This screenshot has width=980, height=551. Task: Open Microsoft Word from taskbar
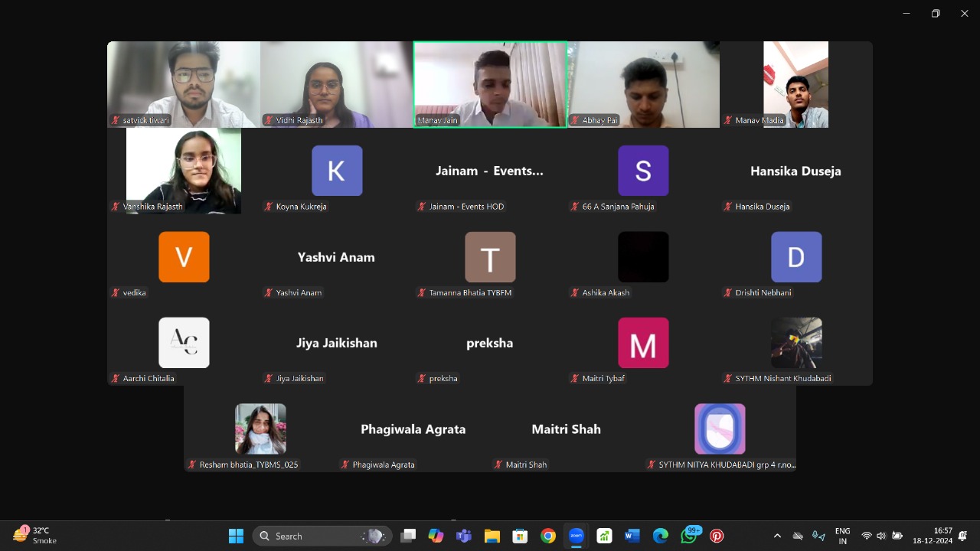pos(632,536)
